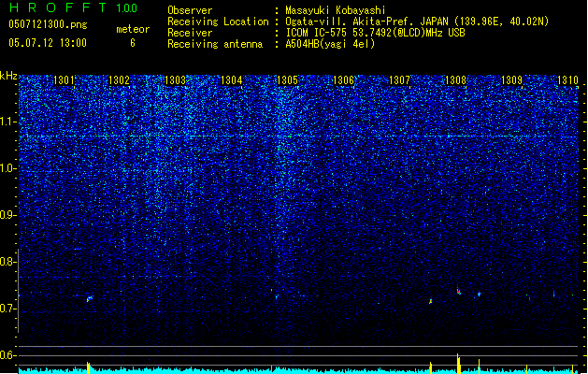The height and width of the screenshot is (374, 588).
Task: Click the 1304 time marker
Action: (x=232, y=80)
